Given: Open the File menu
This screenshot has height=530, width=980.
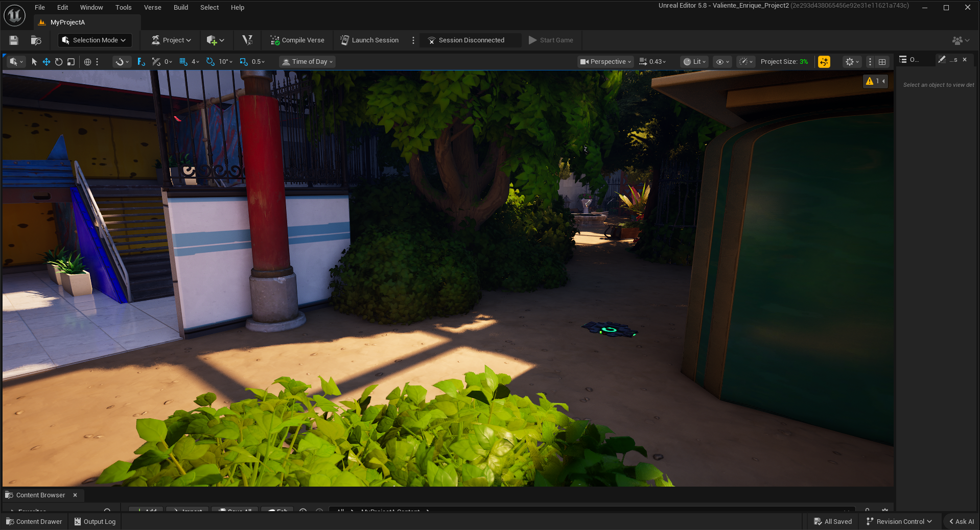Looking at the screenshot, I should [40, 8].
